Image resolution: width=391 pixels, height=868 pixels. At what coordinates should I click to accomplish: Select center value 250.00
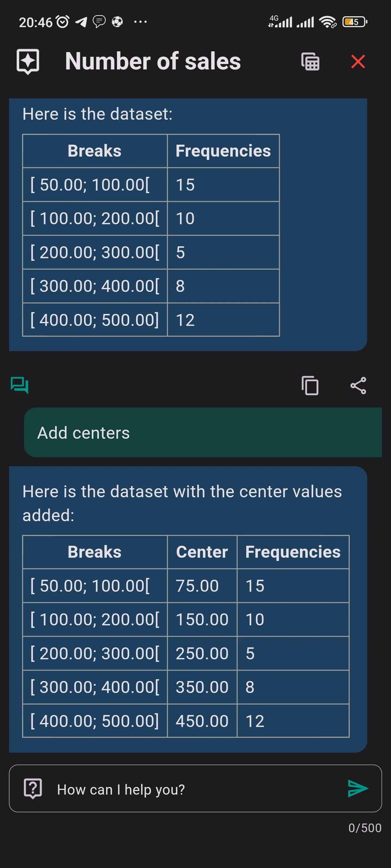[202, 653]
